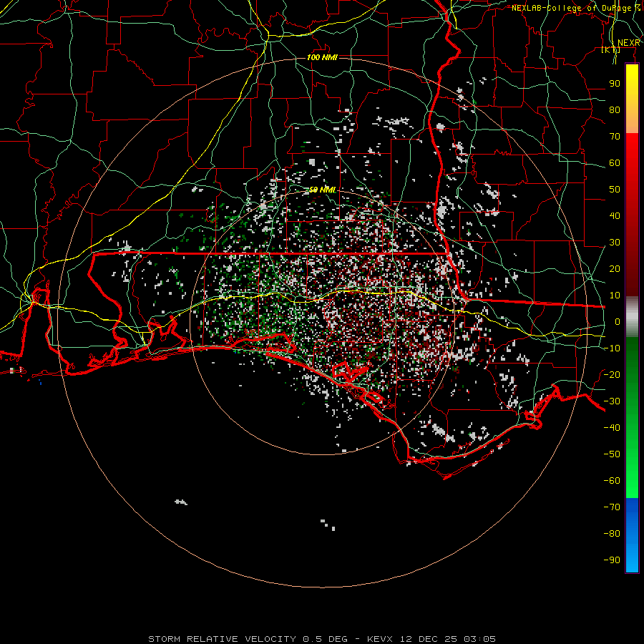
Task: Select the 20 value on velocity scale
Action: tap(615, 269)
